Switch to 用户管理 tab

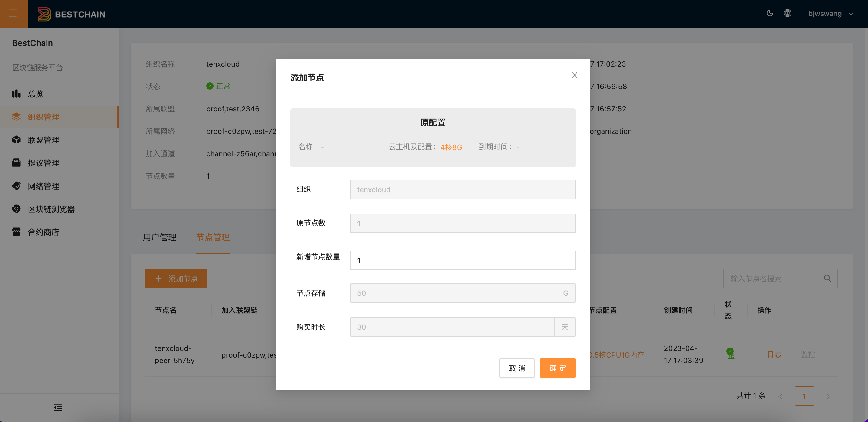(x=159, y=237)
